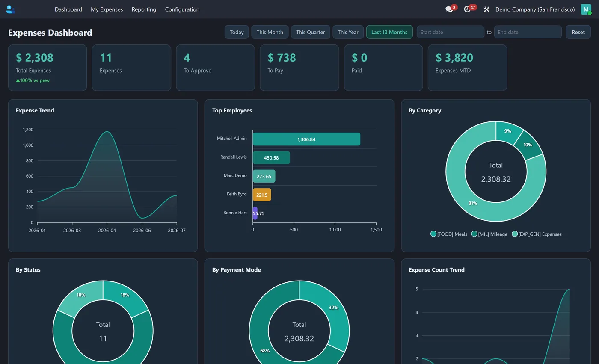Open the My Expenses menu

pyautogui.click(x=107, y=9)
